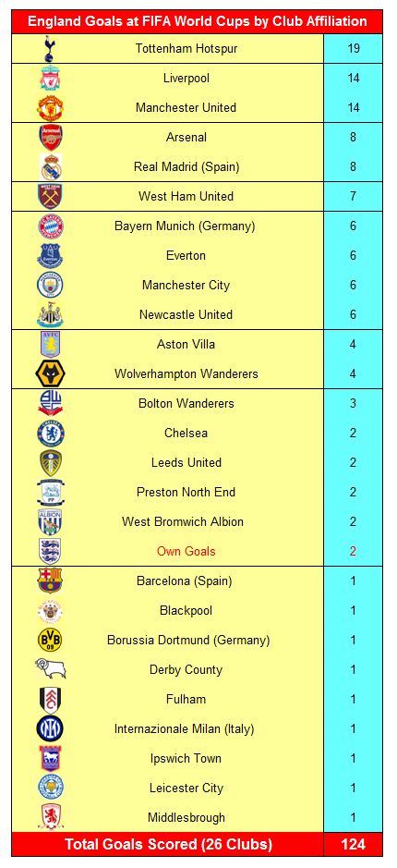The width and height of the screenshot is (397, 868).
Task: Click the Total Goals Scored footer
Action: [168, 844]
